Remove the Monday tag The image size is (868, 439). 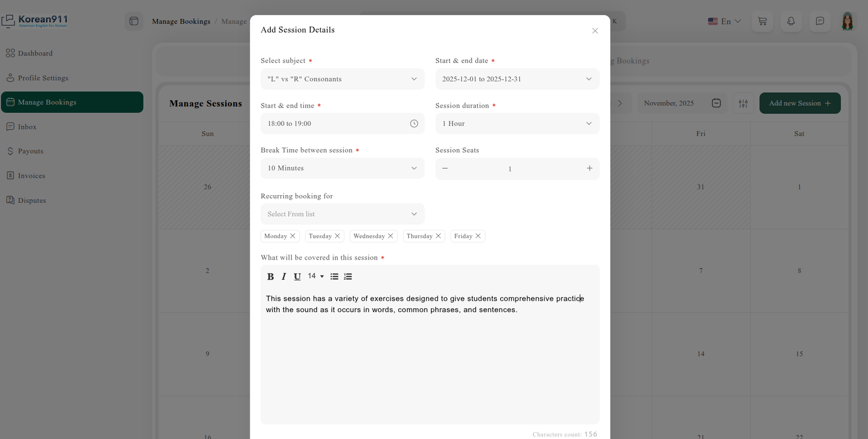tap(293, 236)
